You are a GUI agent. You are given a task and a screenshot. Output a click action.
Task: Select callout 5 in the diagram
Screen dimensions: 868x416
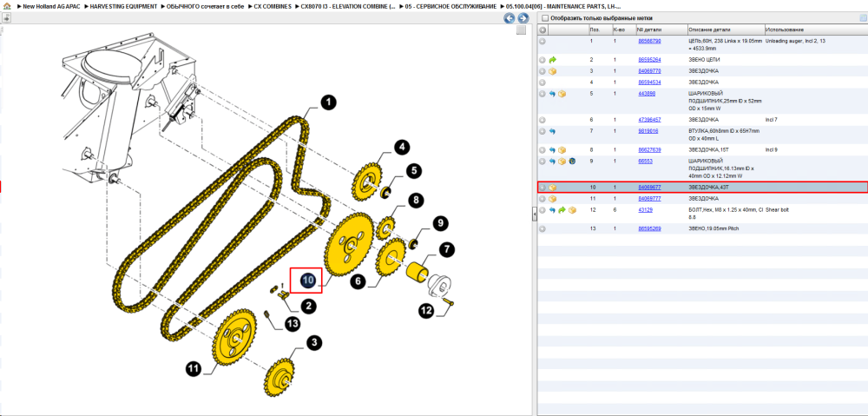point(413,170)
